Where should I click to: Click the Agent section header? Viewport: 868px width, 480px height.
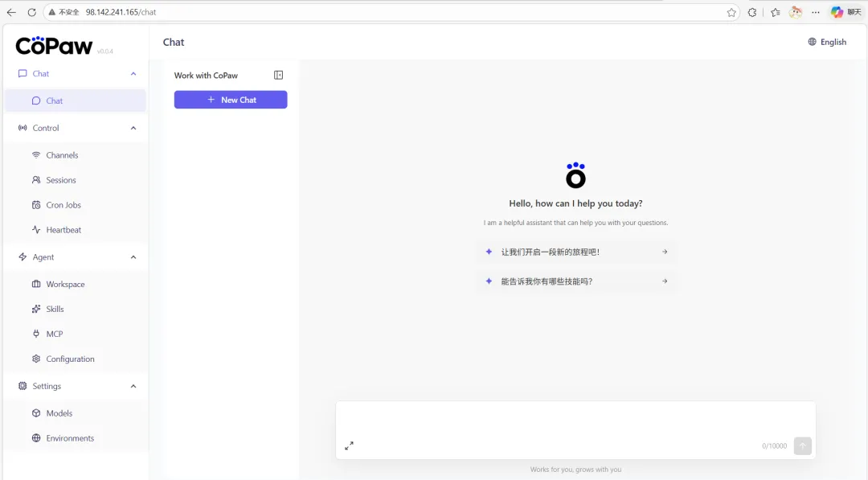tap(76, 257)
